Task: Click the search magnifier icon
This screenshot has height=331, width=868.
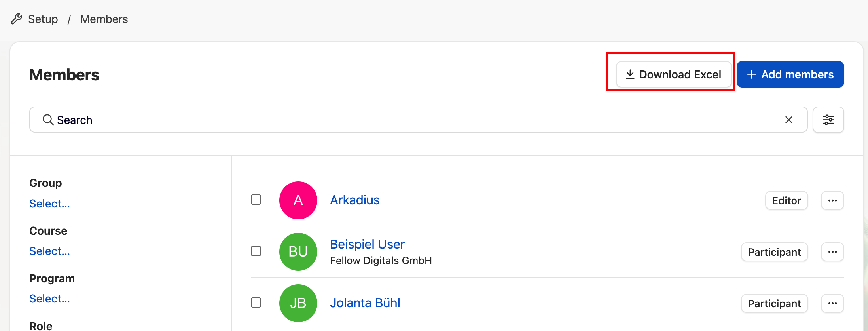Action: coord(48,120)
